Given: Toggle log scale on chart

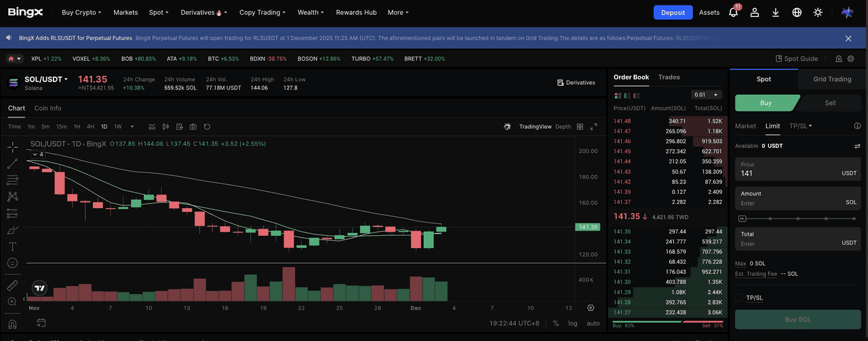Looking at the screenshot, I should [x=573, y=323].
